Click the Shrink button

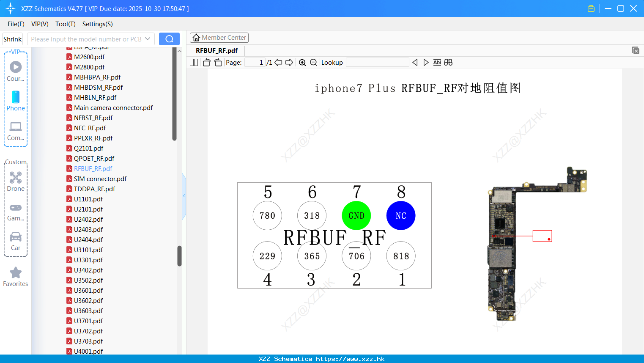(x=12, y=39)
